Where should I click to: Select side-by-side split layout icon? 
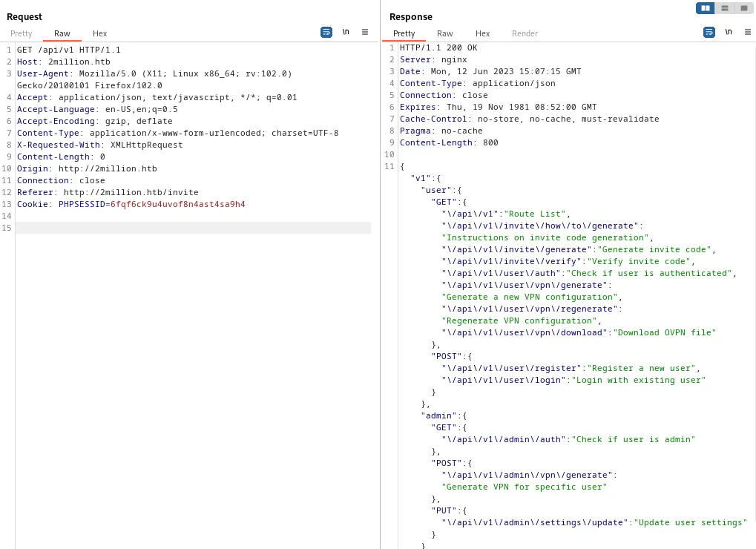pyautogui.click(x=706, y=8)
